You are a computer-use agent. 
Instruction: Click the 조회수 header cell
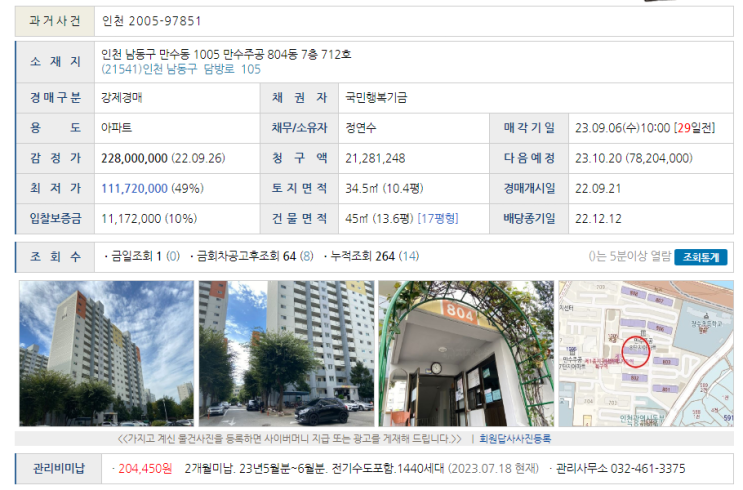click(x=55, y=257)
